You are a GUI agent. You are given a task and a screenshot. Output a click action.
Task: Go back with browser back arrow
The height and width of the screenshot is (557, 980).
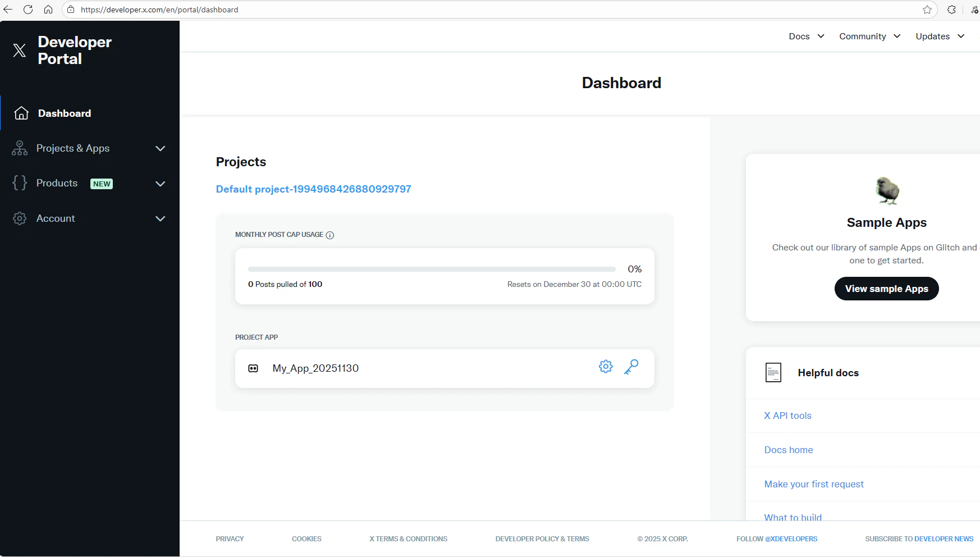[x=8, y=10]
